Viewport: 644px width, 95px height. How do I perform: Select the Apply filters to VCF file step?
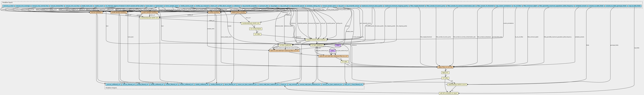(445, 67)
